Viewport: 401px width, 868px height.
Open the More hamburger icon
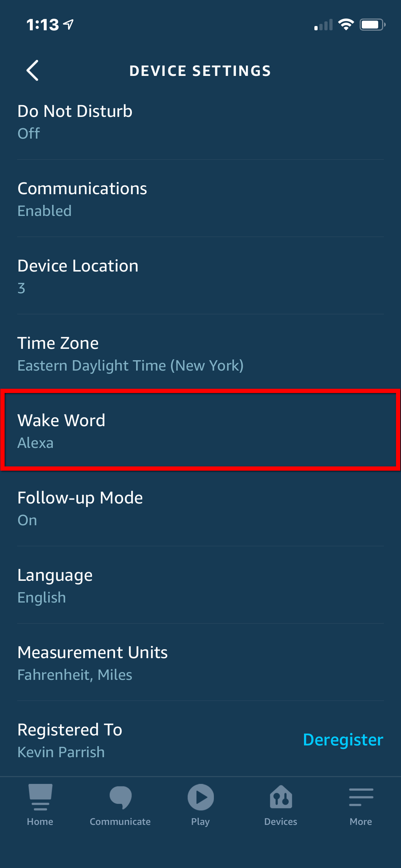tap(361, 797)
